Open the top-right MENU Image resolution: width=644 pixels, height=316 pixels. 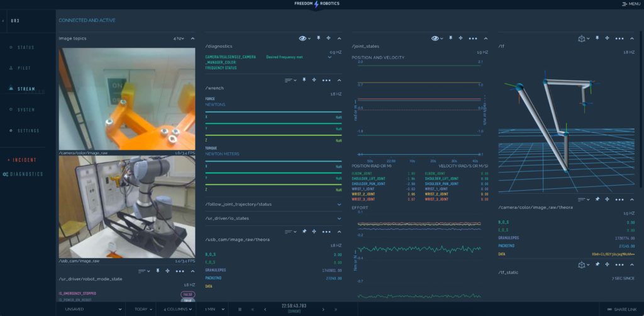(x=631, y=4)
